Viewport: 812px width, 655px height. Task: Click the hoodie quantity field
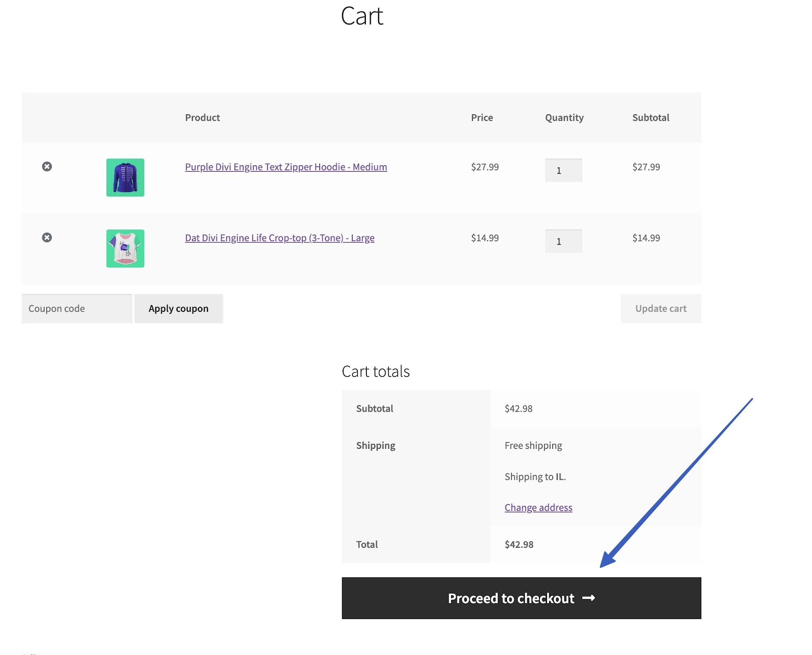[563, 170]
